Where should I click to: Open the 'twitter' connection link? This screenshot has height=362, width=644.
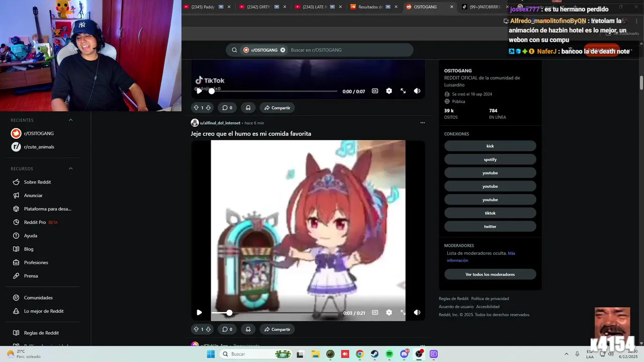(490, 226)
